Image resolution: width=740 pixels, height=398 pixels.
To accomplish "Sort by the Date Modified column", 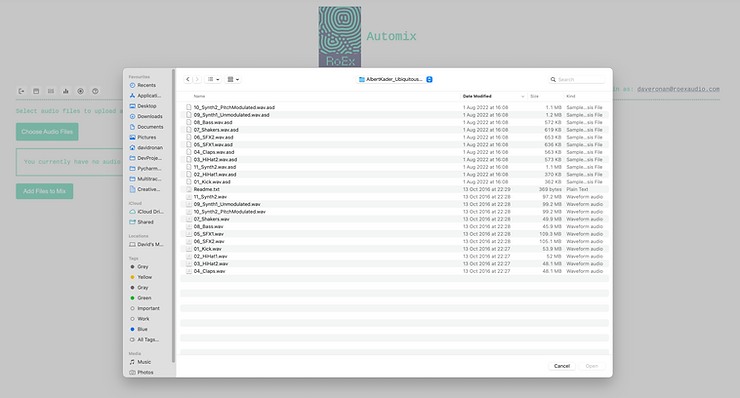I will pyautogui.click(x=493, y=96).
